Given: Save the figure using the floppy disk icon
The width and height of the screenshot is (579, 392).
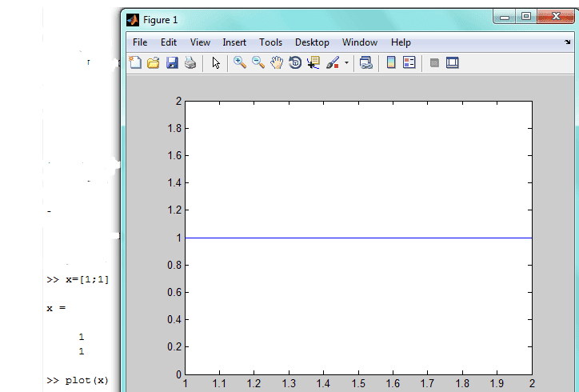Looking at the screenshot, I should 172,63.
